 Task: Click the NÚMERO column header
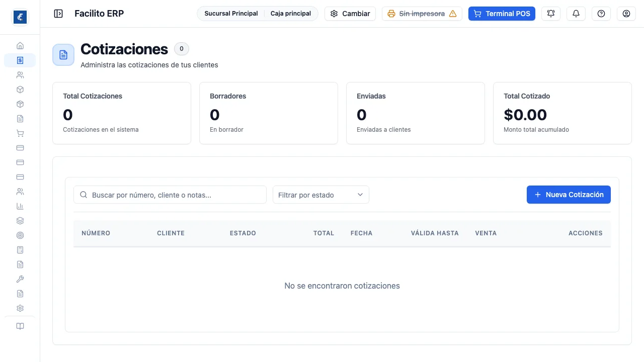tap(96, 233)
